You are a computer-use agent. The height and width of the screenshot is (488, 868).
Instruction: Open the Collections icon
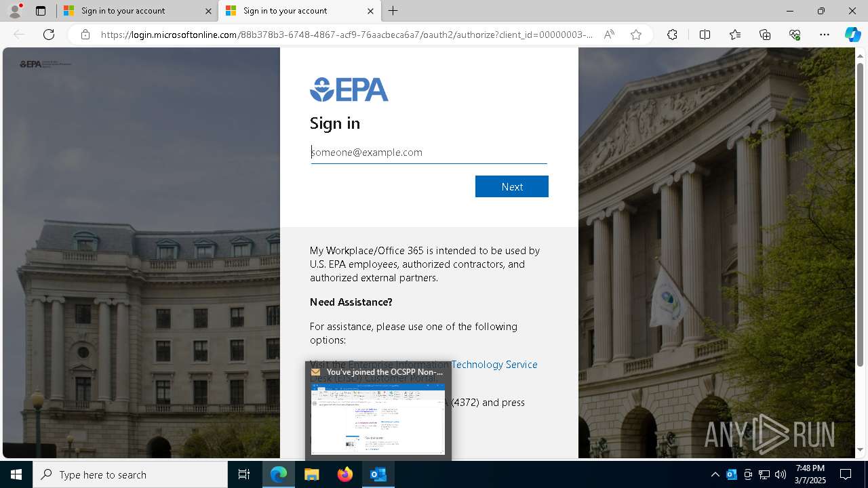tap(765, 35)
